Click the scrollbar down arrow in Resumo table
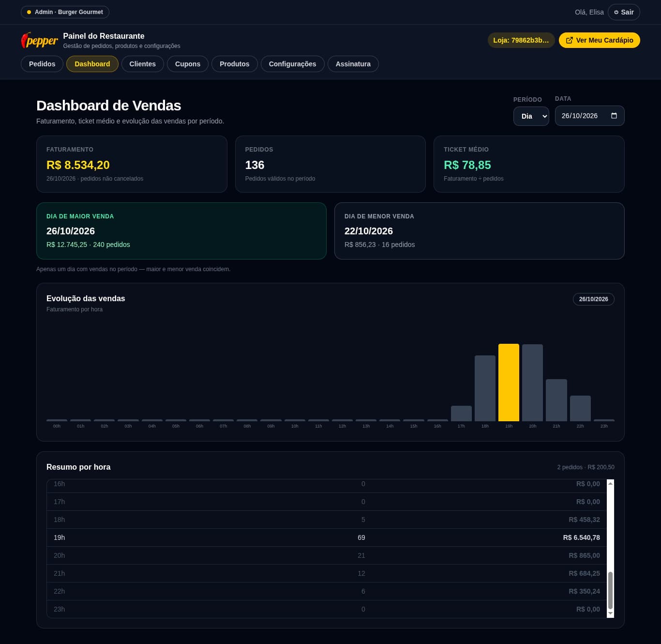This screenshot has height=644, width=661. point(610,613)
